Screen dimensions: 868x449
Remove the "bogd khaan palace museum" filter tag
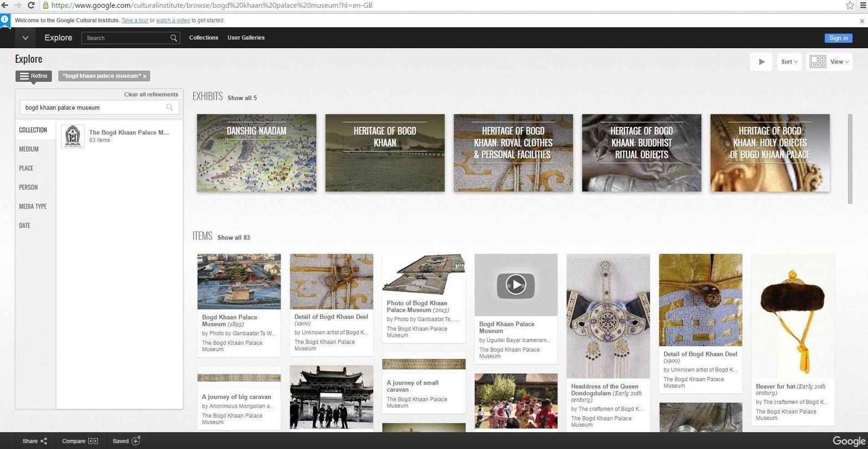pos(145,76)
